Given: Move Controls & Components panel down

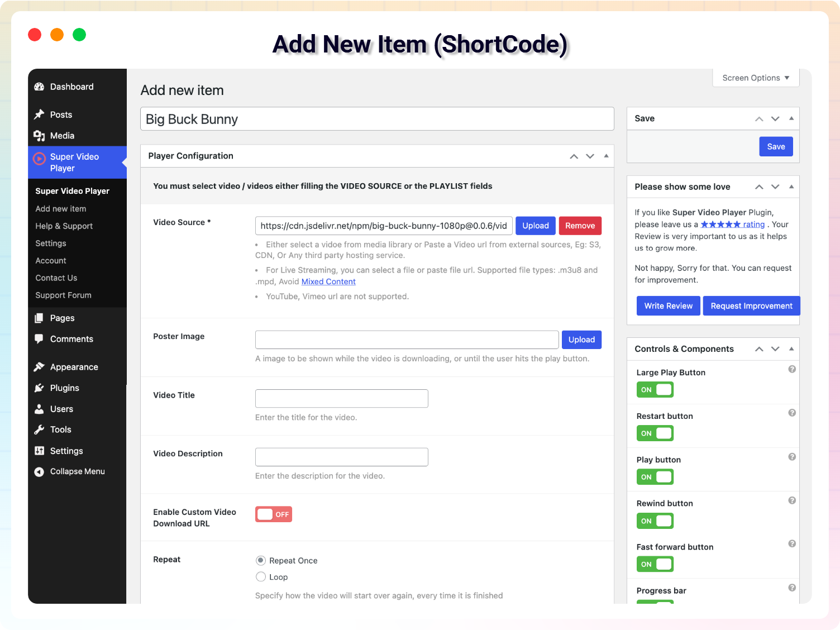Looking at the screenshot, I should (775, 349).
